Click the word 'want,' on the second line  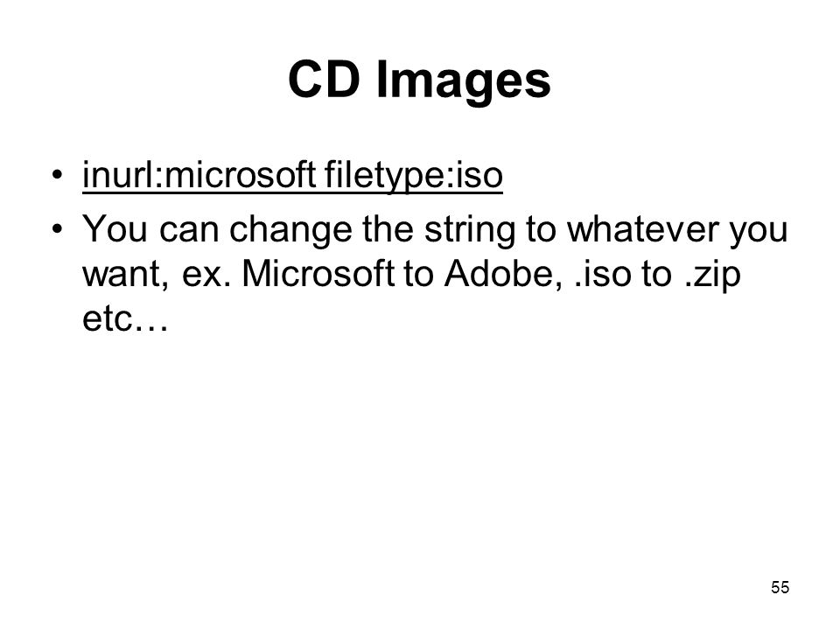click(x=126, y=275)
